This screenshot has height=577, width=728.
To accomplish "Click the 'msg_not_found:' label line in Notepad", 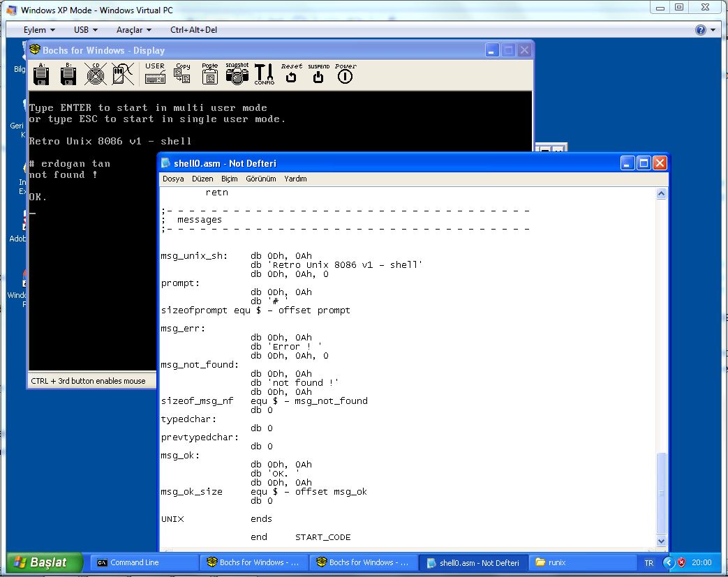I will point(200,364).
